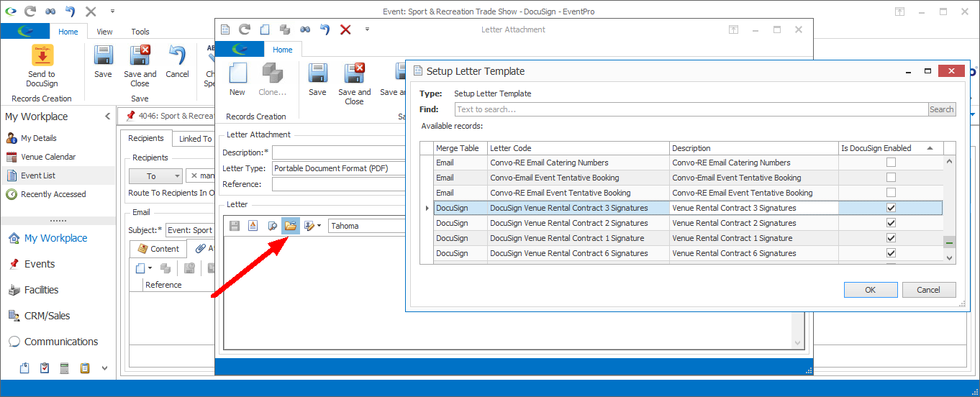This screenshot has width=980, height=397.
Task: Click Save and Close in Letter Attachment ribbon
Action: click(x=354, y=83)
